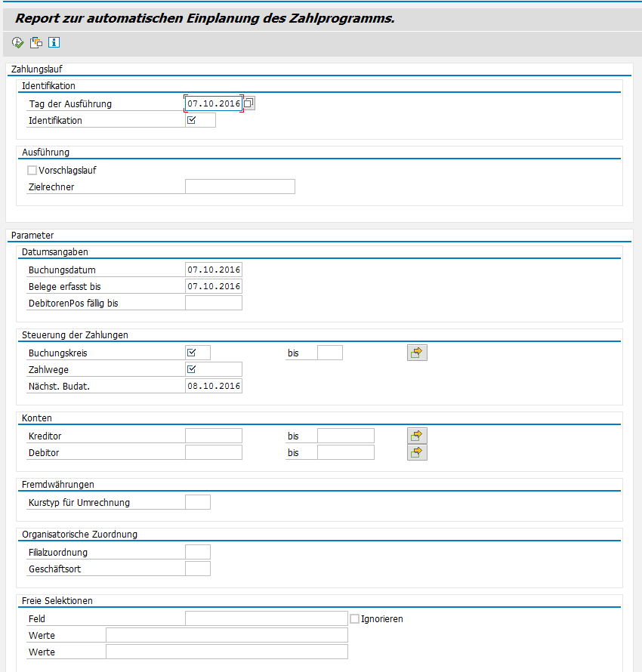
Task: Click the Kurstyp für Umrechnung field
Action: [x=197, y=502]
